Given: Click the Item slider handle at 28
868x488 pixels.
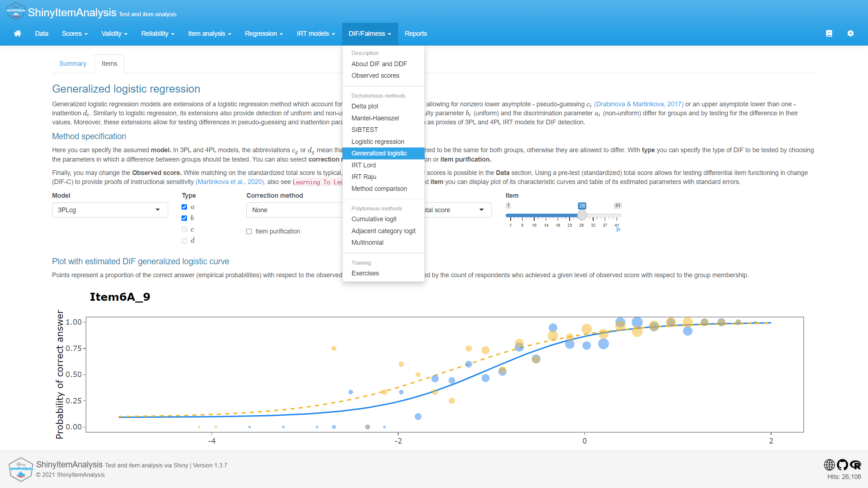Looking at the screenshot, I should point(582,215).
